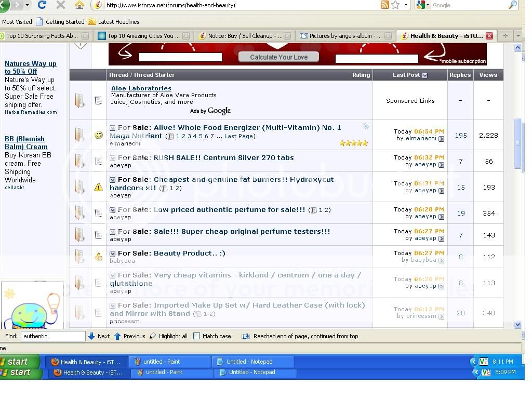Click the Last Post sort arrow
The height and width of the screenshot is (399, 532).
[x=424, y=75]
